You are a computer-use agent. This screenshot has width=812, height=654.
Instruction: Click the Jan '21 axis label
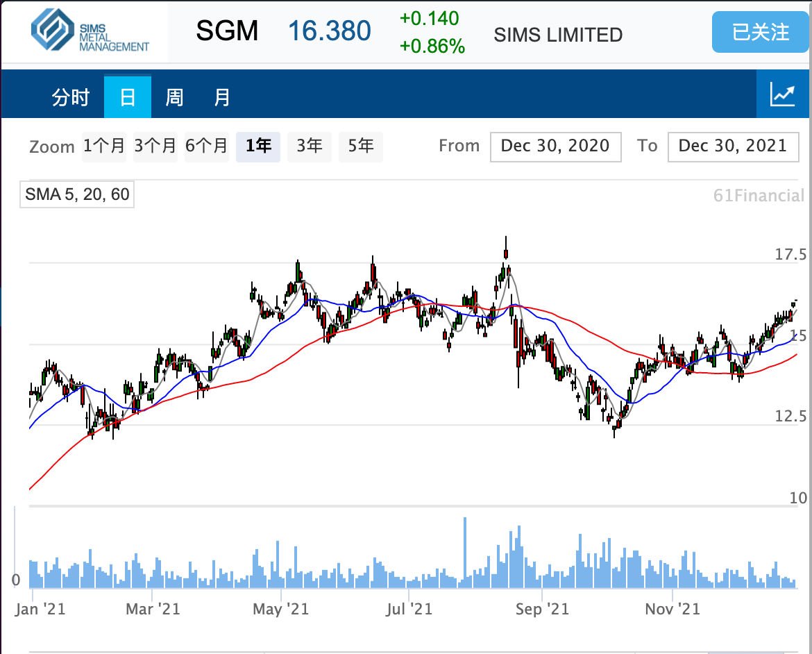(40, 609)
